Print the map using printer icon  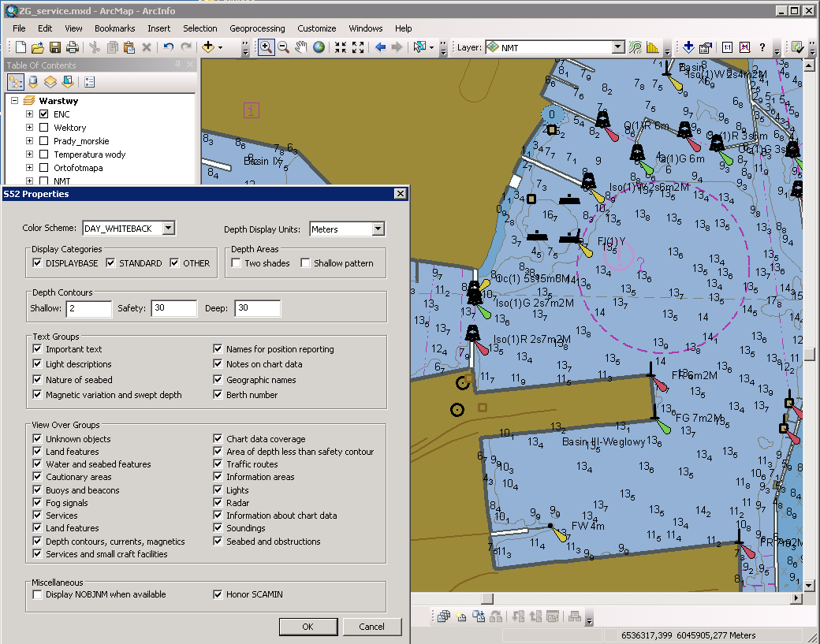(x=73, y=47)
